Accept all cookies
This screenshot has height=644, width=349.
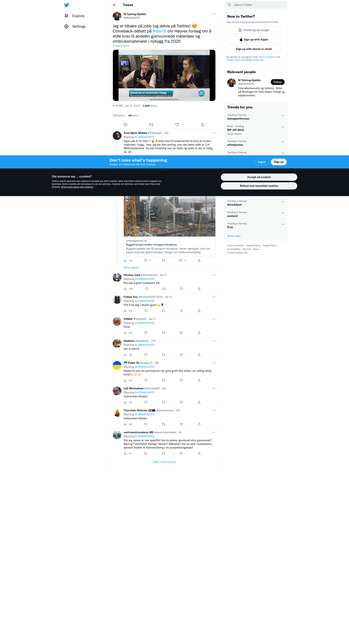[x=259, y=177]
